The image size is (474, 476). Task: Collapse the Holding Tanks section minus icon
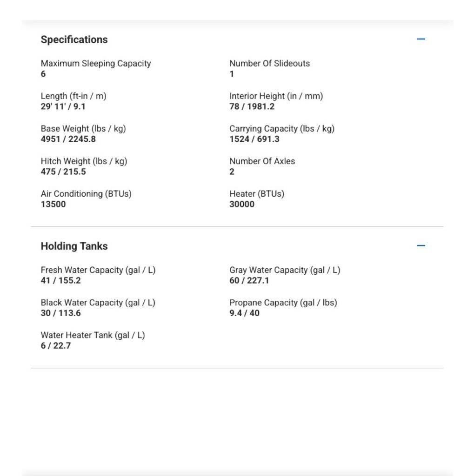point(421,245)
